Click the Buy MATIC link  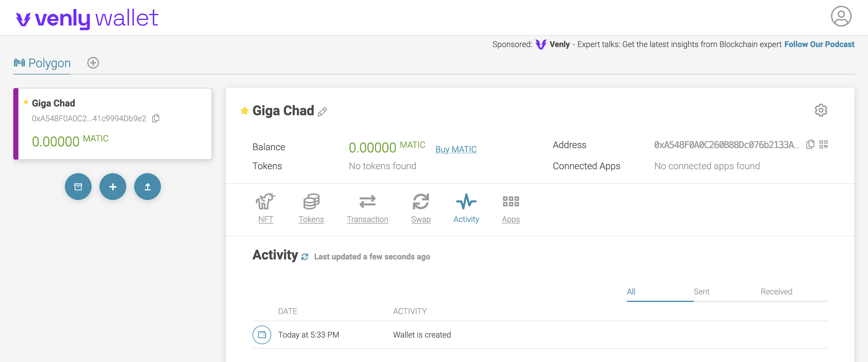point(456,149)
